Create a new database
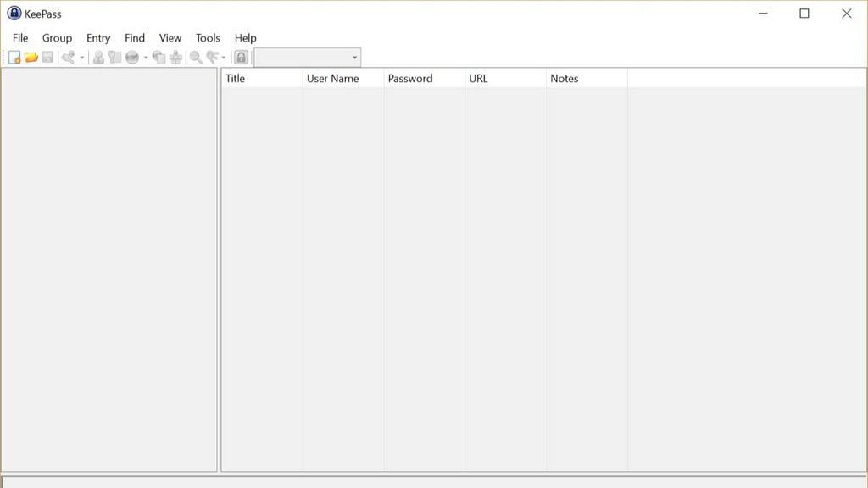 coord(14,57)
